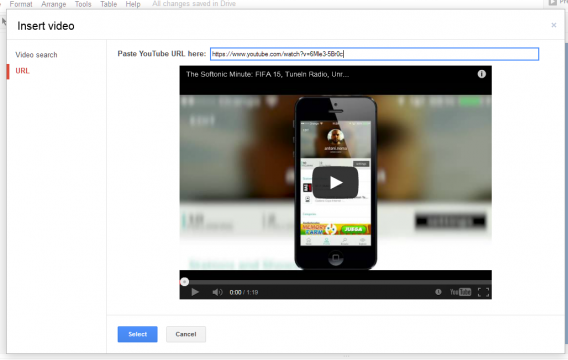568x360 pixels.
Task: Click the YouTube URL input field
Action: tap(375, 54)
